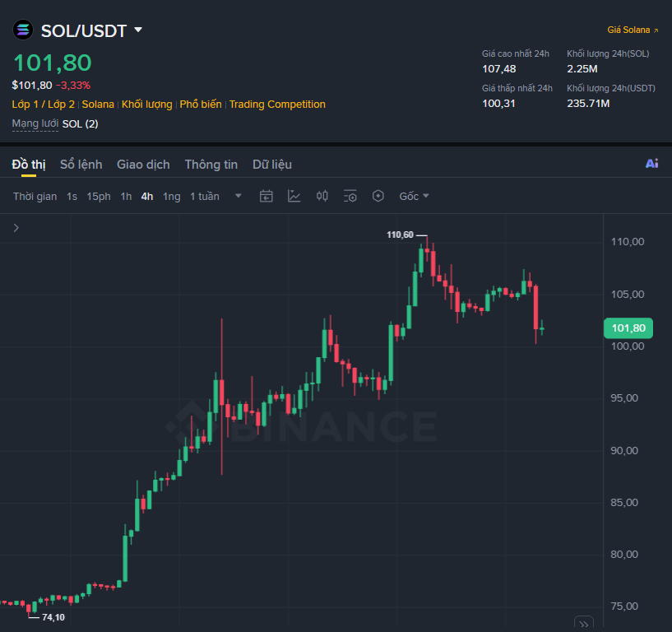Image resolution: width=672 pixels, height=632 pixels.
Task: Select the 1s time interval
Action: click(72, 197)
